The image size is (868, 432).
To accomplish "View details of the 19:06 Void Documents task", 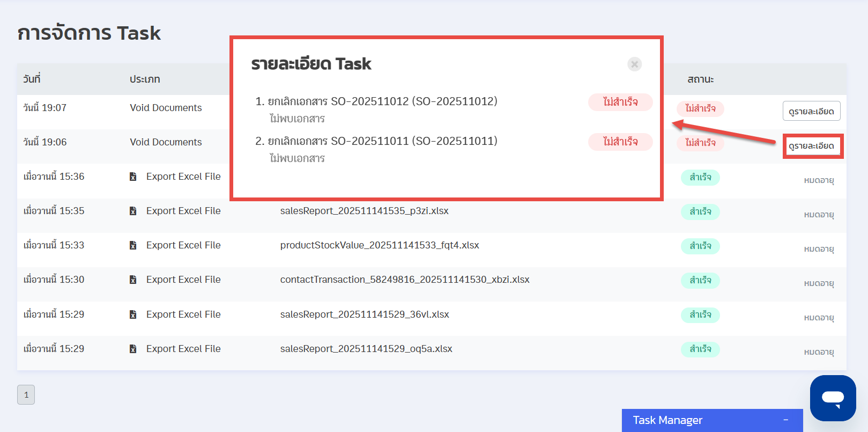I will (x=811, y=146).
